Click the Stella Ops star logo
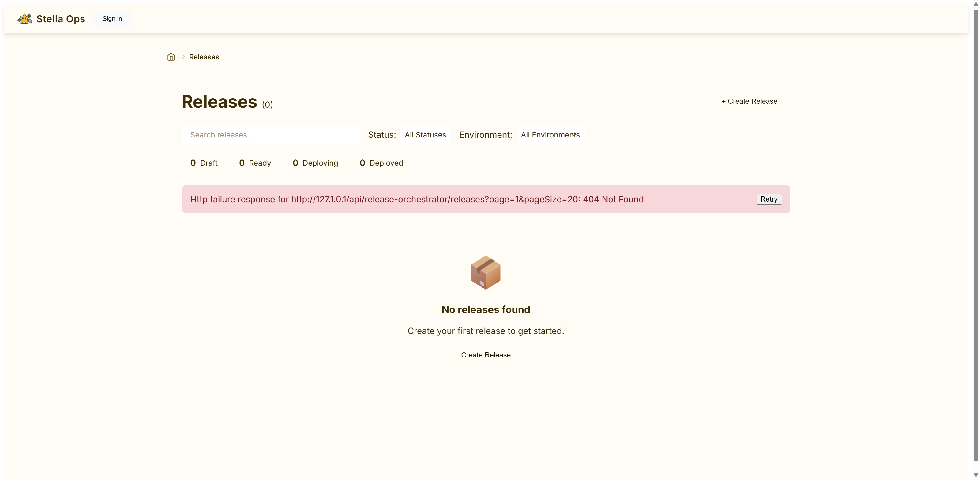This screenshot has width=980, height=479. (x=25, y=19)
